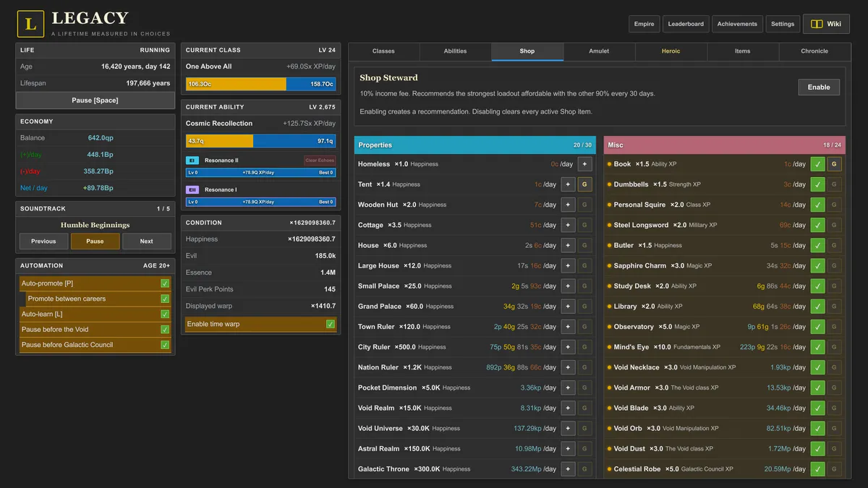Buy Pocket Dimension with the plus button
The height and width of the screenshot is (488, 868).
[568, 388]
